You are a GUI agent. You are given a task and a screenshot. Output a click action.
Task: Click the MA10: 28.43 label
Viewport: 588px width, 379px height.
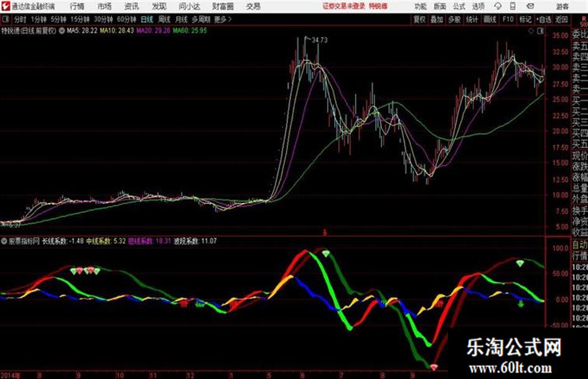116,30
